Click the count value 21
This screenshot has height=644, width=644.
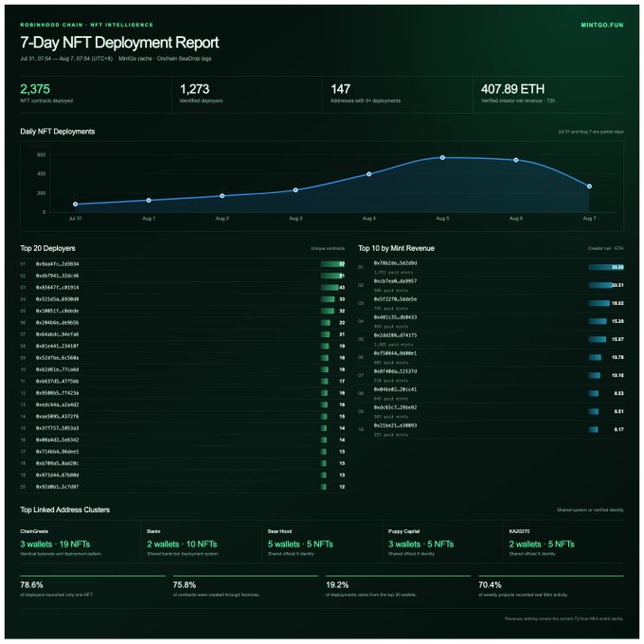[342, 334]
